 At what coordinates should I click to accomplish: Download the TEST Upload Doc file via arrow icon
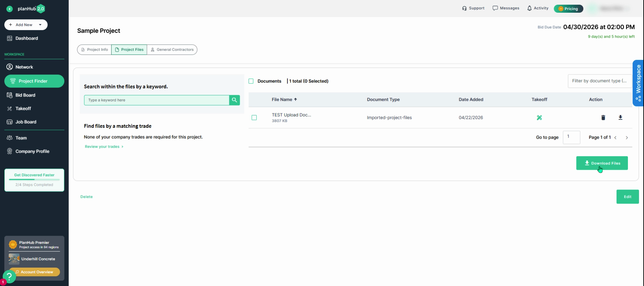coord(620,118)
